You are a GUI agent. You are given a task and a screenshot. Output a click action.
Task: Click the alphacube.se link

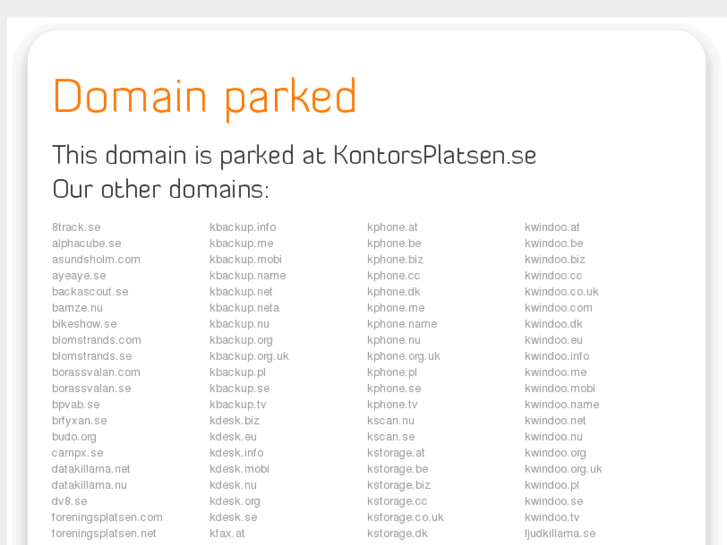[x=86, y=243]
